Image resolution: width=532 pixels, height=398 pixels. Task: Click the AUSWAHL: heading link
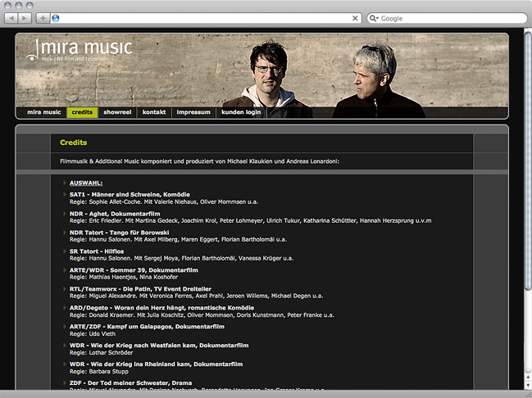86,183
